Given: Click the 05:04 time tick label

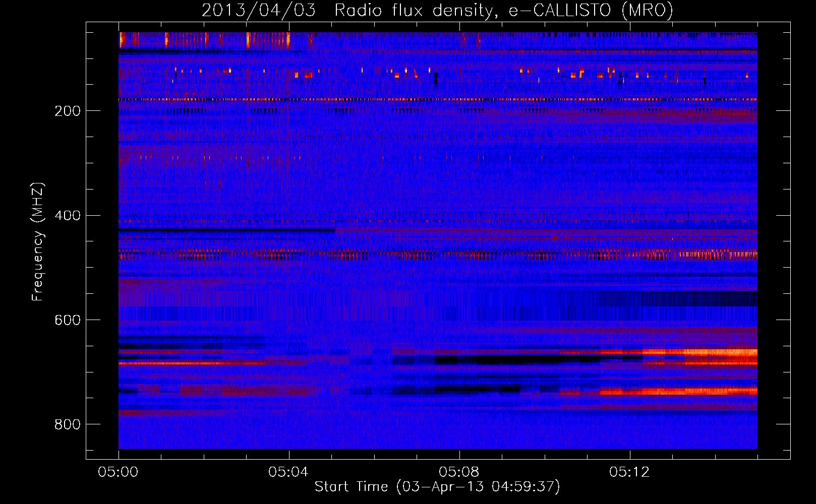Looking at the screenshot, I should pos(288,472).
